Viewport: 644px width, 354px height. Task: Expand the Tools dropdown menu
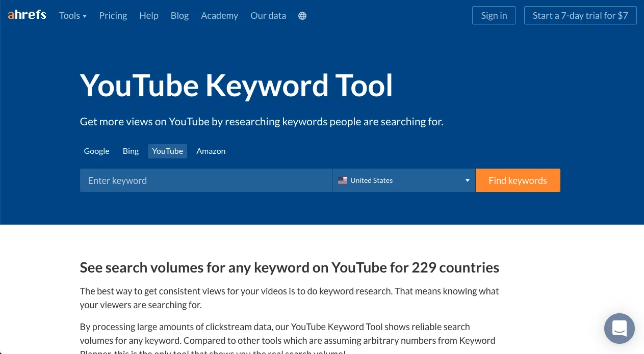click(x=73, y=16)
